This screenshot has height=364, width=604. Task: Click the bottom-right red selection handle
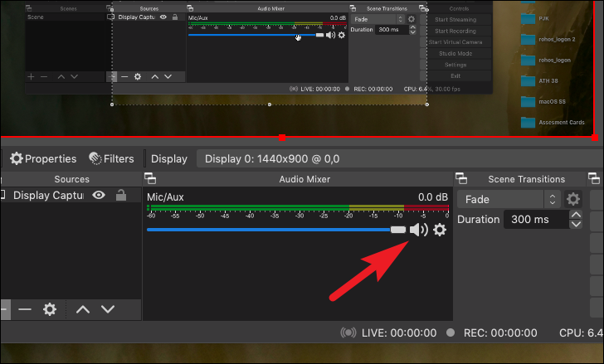click(595, 138)
